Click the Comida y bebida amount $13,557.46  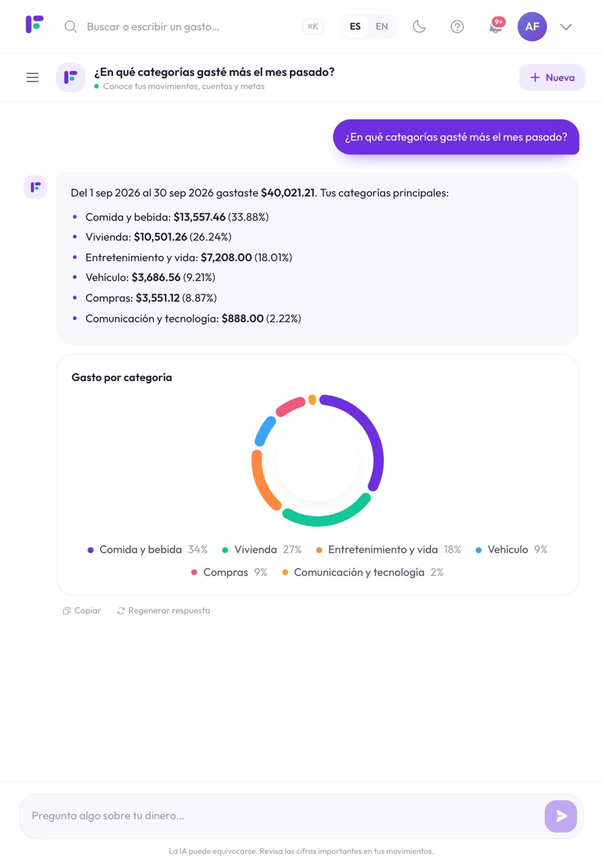pos(199,217)
